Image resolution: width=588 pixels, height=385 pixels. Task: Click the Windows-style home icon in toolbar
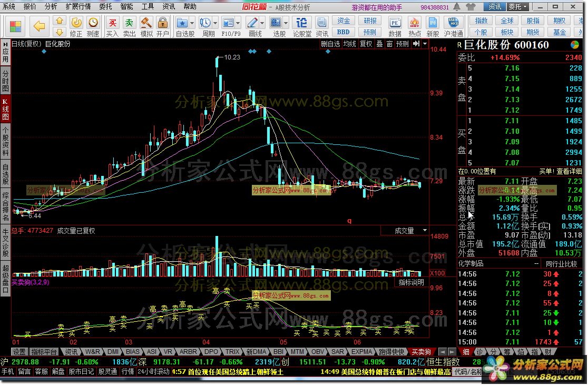[x=15, y=27]
